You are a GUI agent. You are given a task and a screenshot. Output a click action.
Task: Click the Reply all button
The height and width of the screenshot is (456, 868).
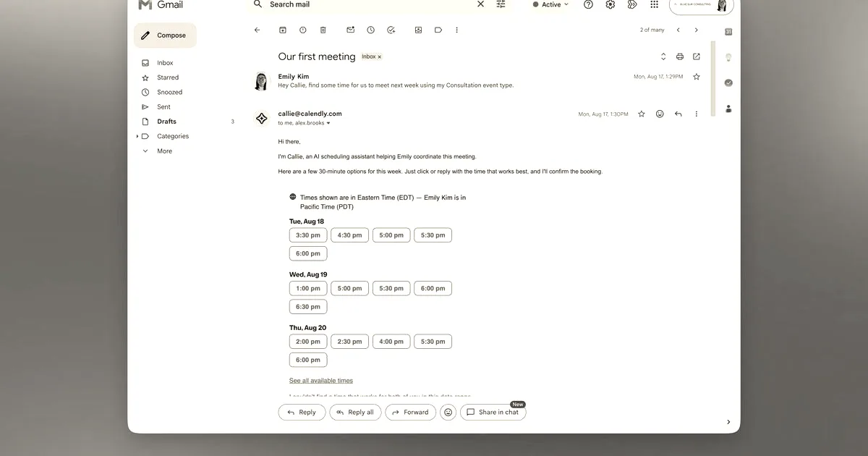pos(355,412)
